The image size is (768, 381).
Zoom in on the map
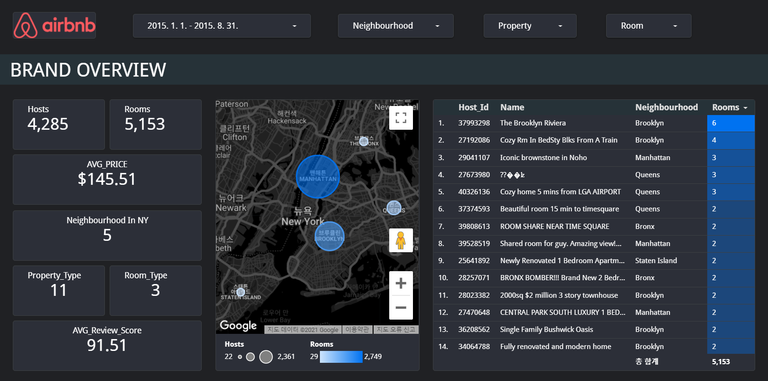pos(401,284)
